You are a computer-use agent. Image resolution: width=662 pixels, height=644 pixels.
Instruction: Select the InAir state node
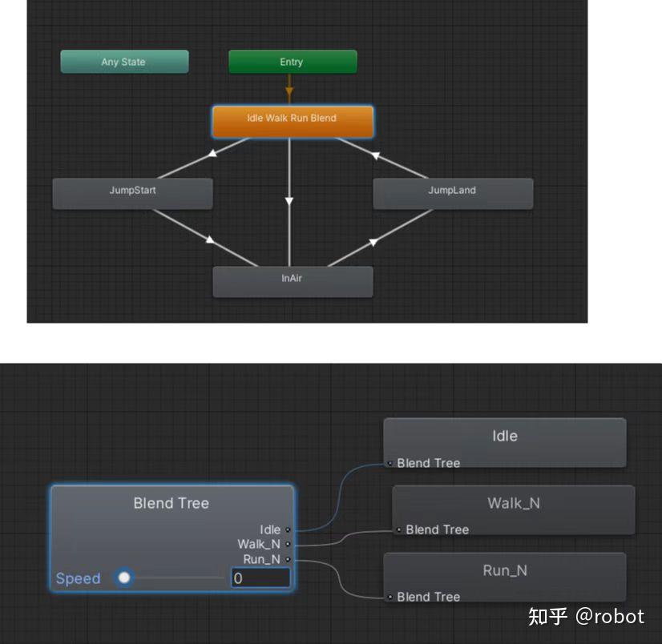[293, 281]
